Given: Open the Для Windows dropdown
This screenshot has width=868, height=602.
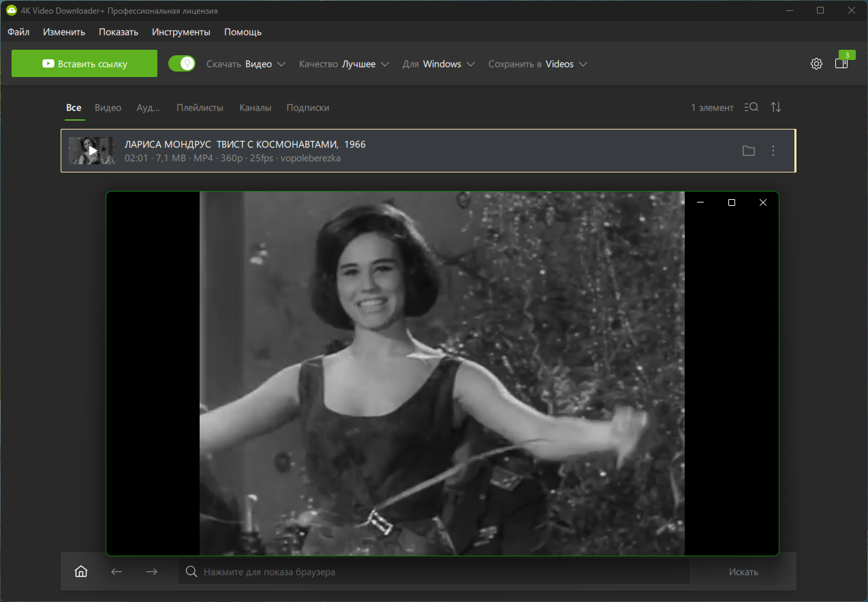Looking at the screenshot, I should 437,64.
